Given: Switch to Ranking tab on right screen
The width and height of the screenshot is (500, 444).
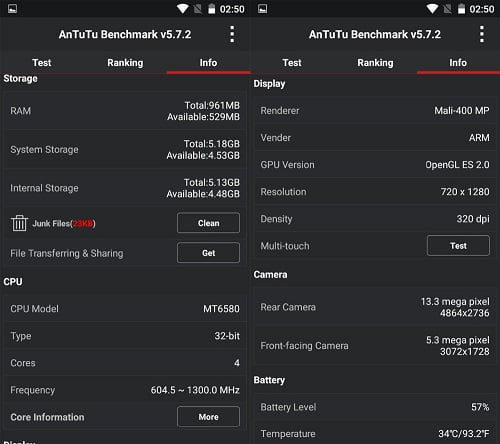Looking at the screenshot, I should pyautogui.click(x=375, y=63).
